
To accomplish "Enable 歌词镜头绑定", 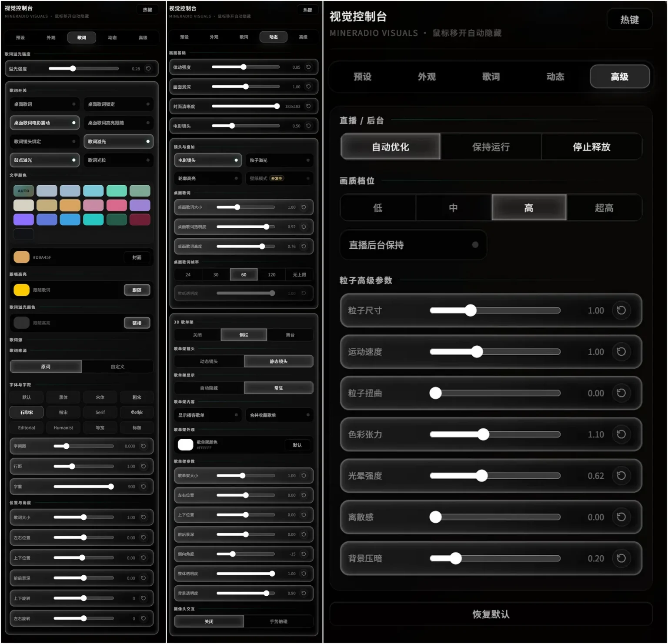I will click(44, 141).
